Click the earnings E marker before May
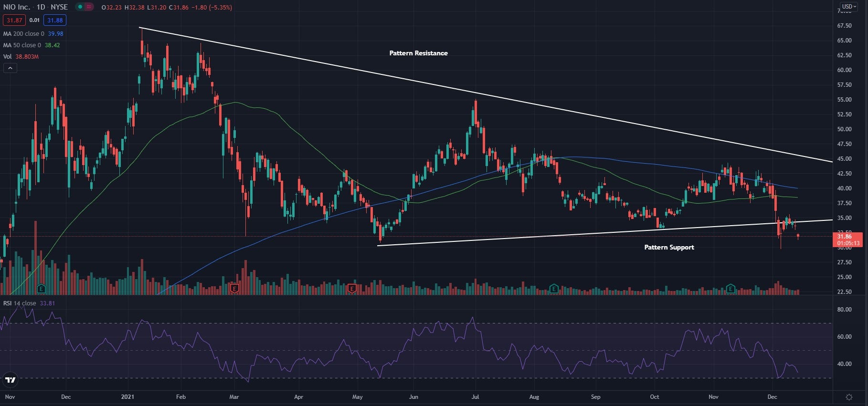The width and height of the screenshot is (868, 406). point(352,288)
